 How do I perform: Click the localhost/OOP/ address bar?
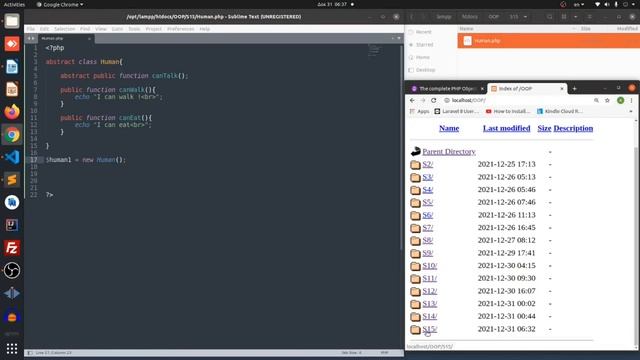click(518, 100)
